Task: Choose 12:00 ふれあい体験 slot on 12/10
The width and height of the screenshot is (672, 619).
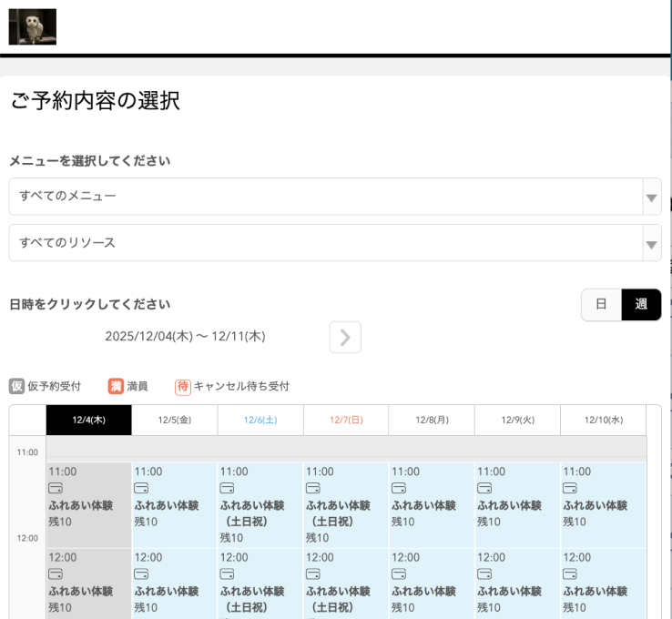Action: click(604, 583)
